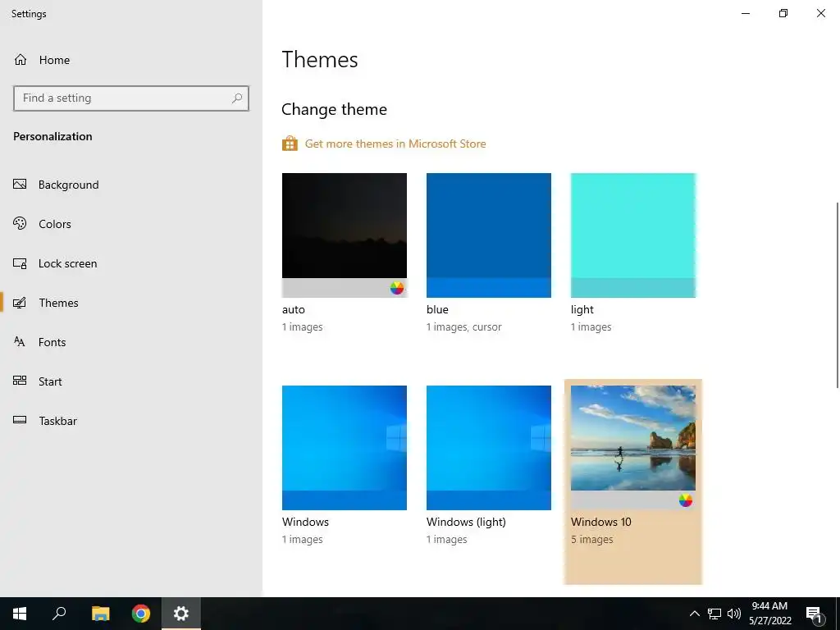Click the Colors palette icon
The height and width of the screenshot is (630, 840).
click(x=20, y=223)
